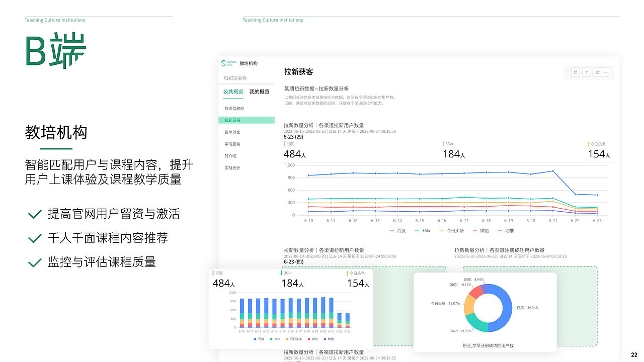
Task: Click the 微信：10.12% donut label
Action: pyautogui.click(x=460, y=285)
